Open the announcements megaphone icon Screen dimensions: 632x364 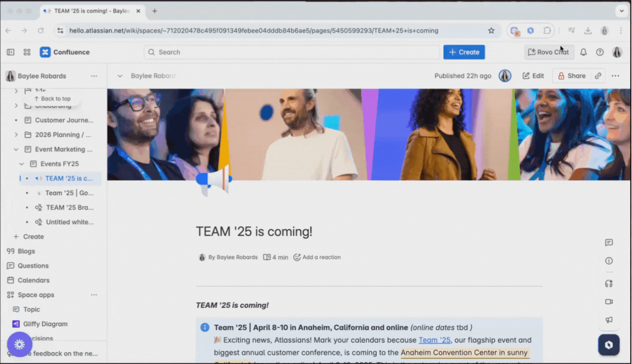click(x=608, y=320)
